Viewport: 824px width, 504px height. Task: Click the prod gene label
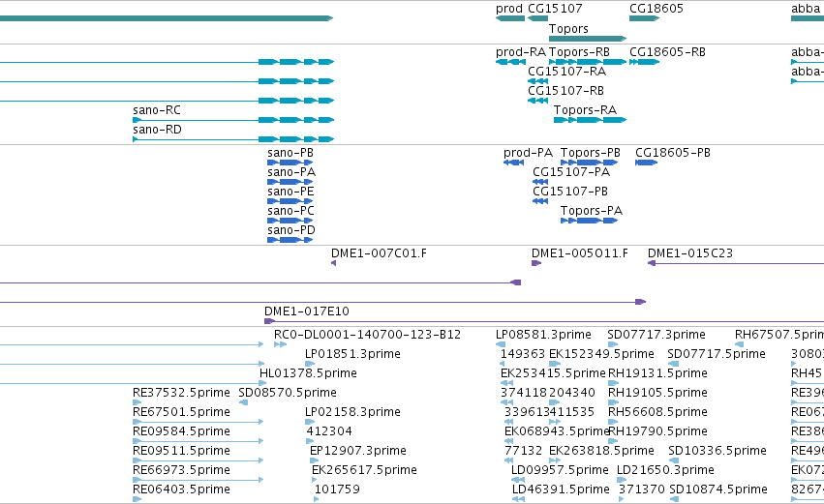click(508, 9)
